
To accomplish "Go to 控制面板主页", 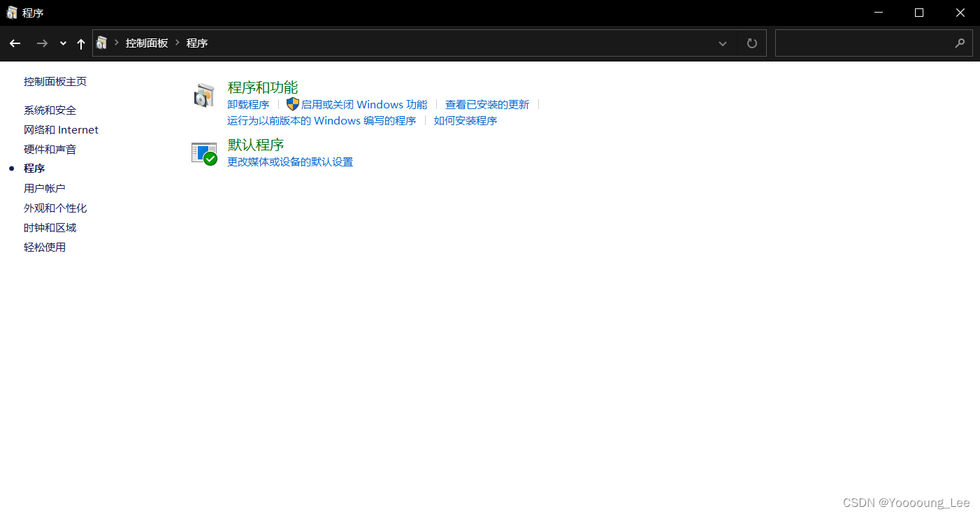I will click(55, 81).
